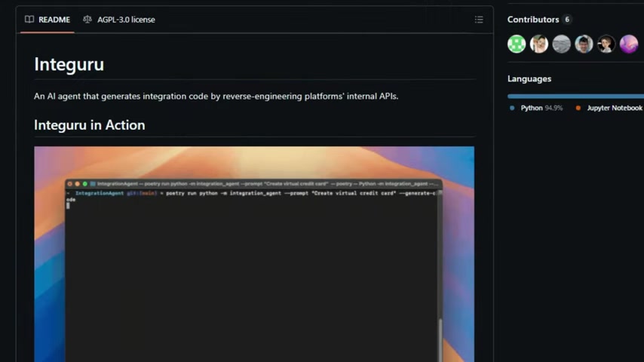Open the terminal demo image

coord(254,254)
